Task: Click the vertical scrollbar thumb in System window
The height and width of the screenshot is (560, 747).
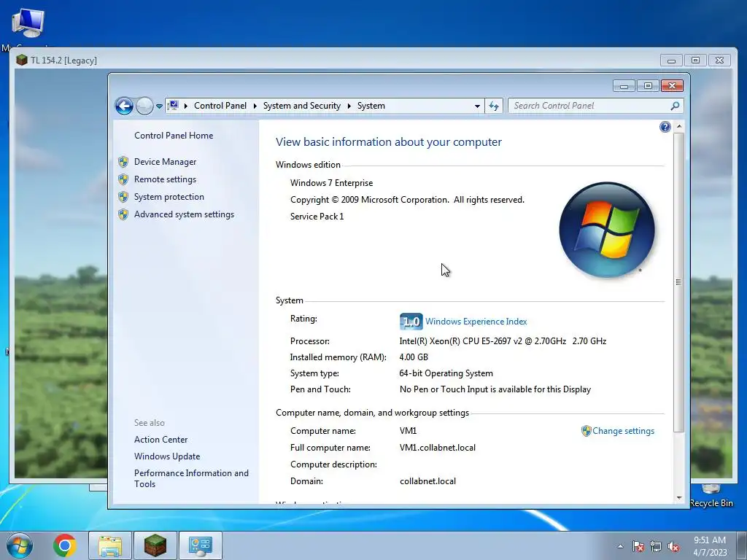Action: coord(679,282)
